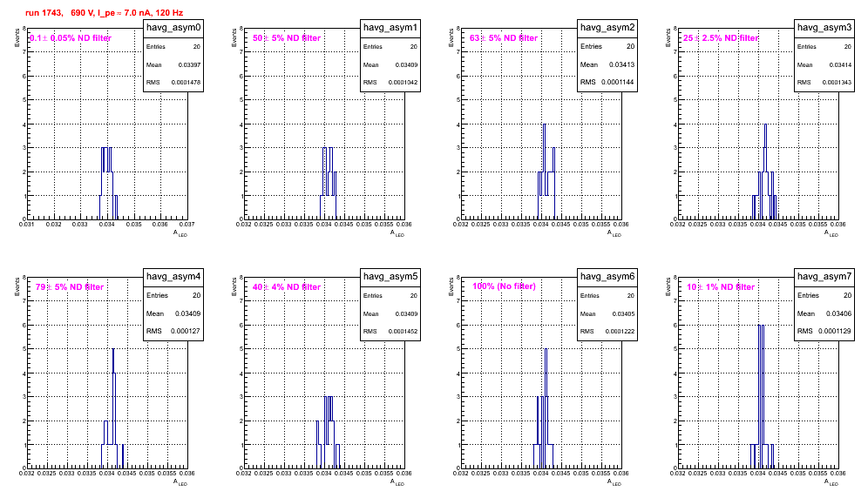Click the 100% (No filter) label

(x=504, y=286)
